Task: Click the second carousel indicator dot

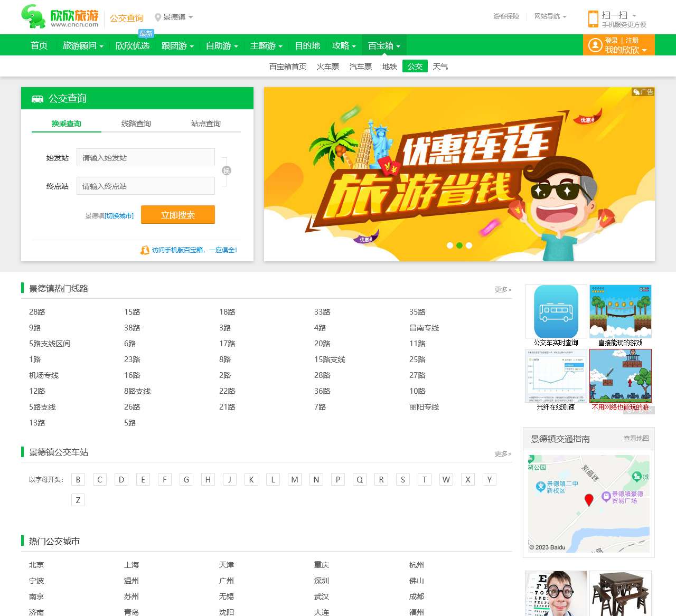Action: pos(459,245)
